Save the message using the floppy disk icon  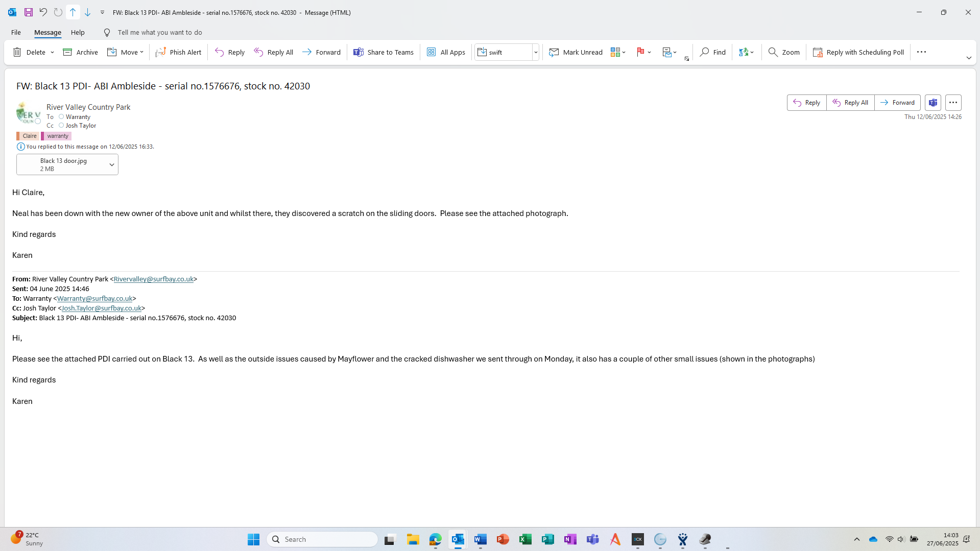pos(29,12)
